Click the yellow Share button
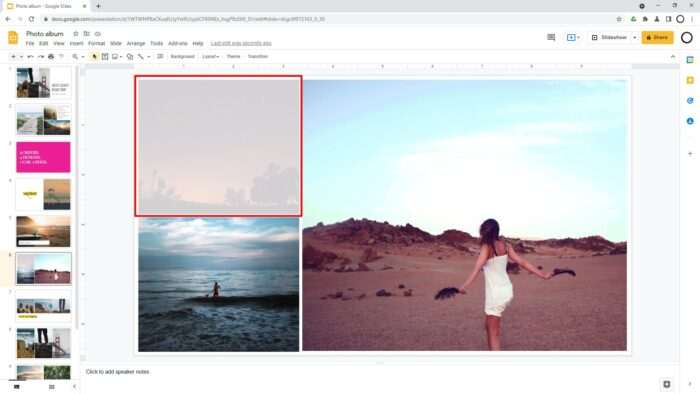This screenshot has height=394, width=700. point(657,37)
